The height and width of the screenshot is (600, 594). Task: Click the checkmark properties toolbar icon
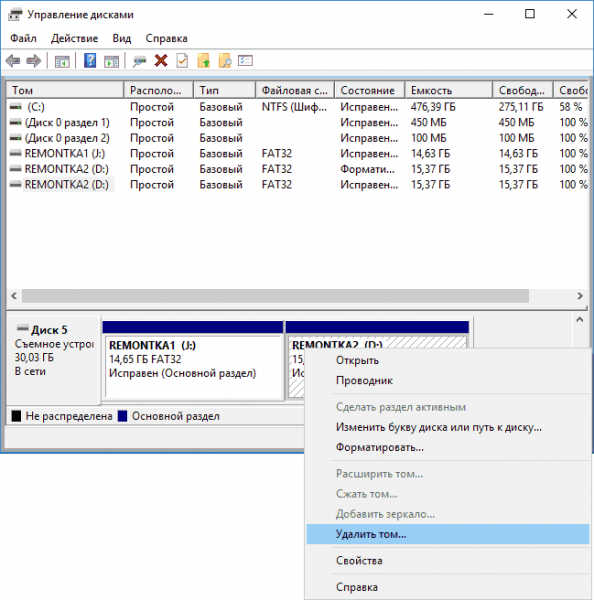click(x=182, y=61)
